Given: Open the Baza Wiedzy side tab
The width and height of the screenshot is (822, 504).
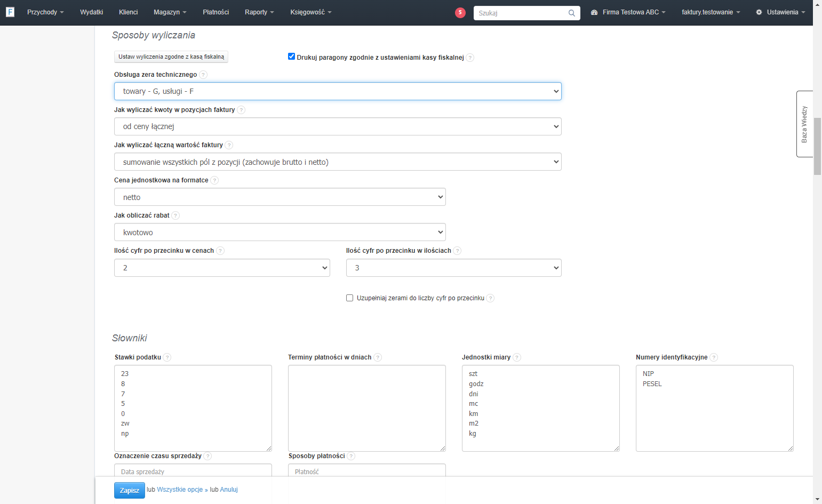Looking at the screenshot, I should (x=804, y=124).
